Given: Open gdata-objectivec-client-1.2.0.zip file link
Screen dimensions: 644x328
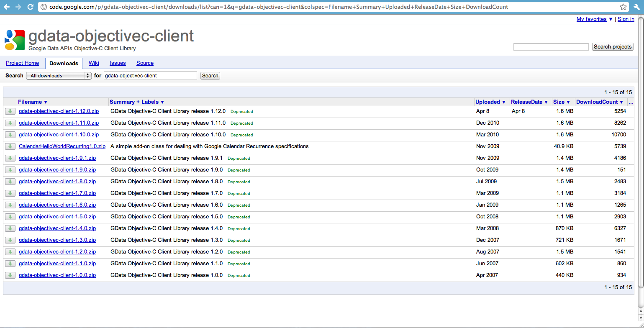Looking at the screenshot, I should click(x=57, y=252).
